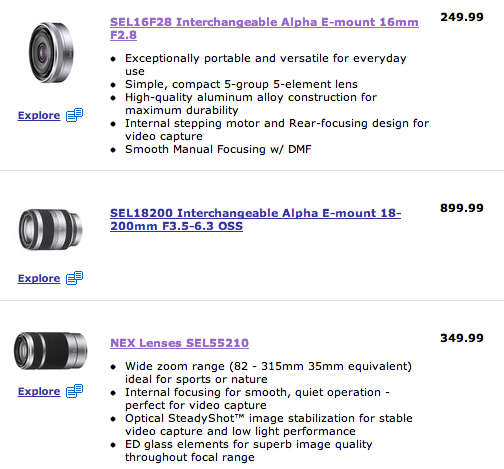The height and width of the screenshot is (469, 504).
Task: Select the SEL18200 zoom lens thumbnail
Action: 50,229
